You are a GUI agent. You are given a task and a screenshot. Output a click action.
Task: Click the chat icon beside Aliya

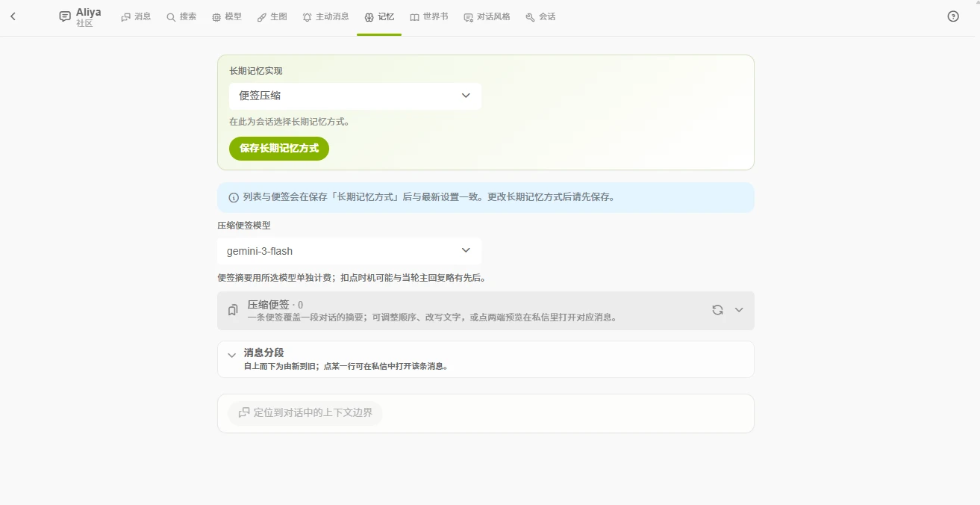(65, 16)
